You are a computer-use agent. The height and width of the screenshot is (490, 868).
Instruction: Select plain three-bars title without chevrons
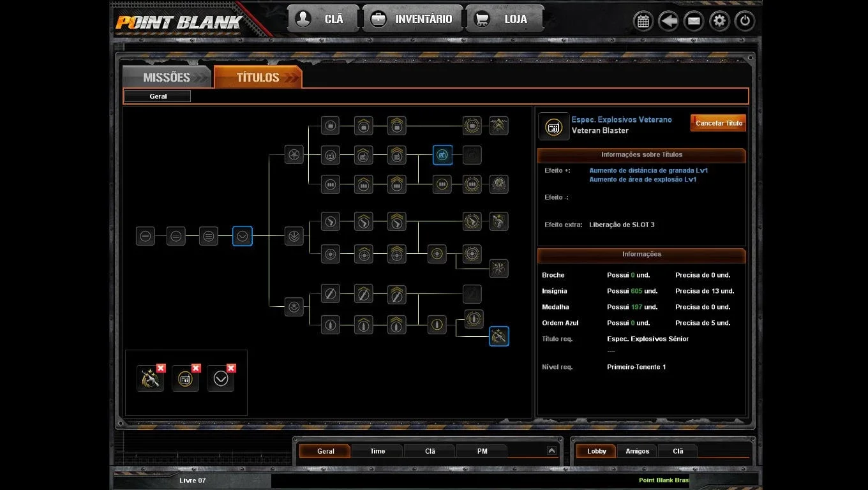point(330,184)
